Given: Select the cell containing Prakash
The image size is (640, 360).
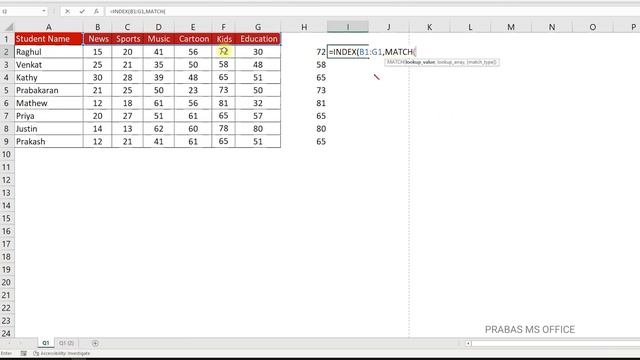Looking at the screenshot, I should coord(49,142).
